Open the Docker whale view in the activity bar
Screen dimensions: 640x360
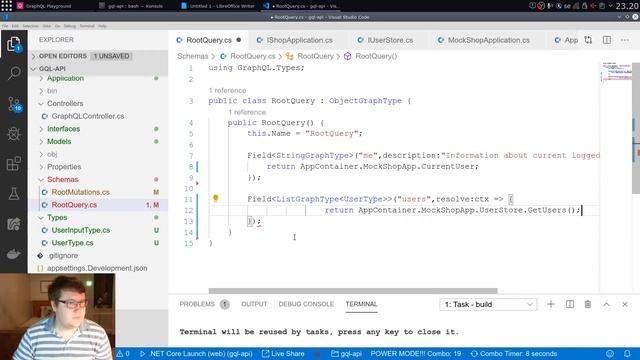13,253
